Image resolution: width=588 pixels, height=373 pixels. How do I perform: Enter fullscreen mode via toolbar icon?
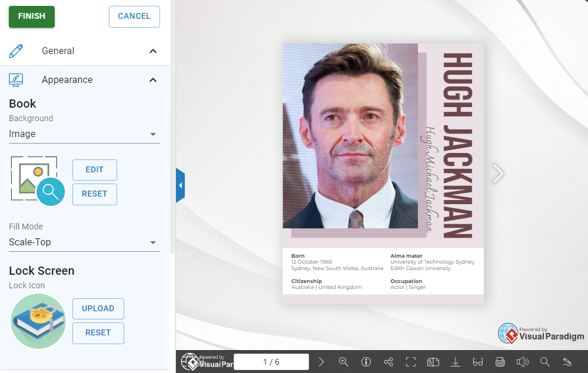(x=411, y=362)
